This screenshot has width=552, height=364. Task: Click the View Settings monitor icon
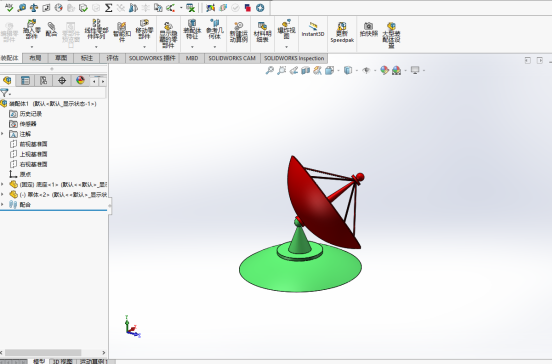click(x=415, y=70)
